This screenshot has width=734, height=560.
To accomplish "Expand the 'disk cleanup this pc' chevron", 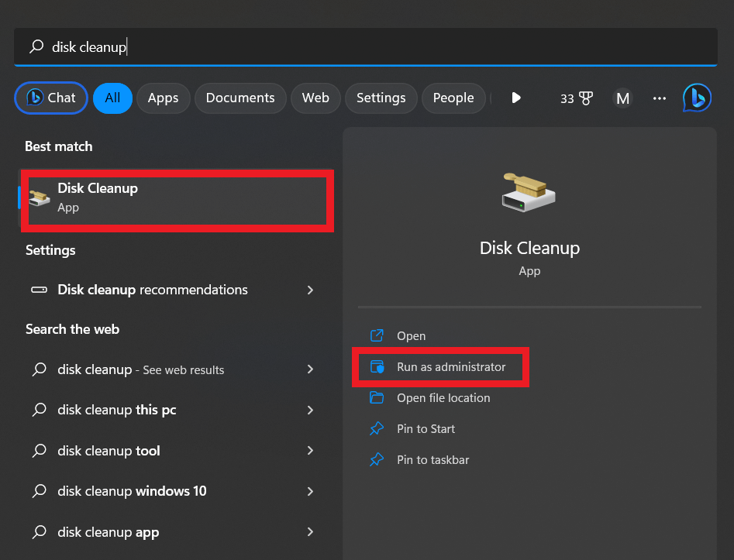I will [x=310, y=410].
